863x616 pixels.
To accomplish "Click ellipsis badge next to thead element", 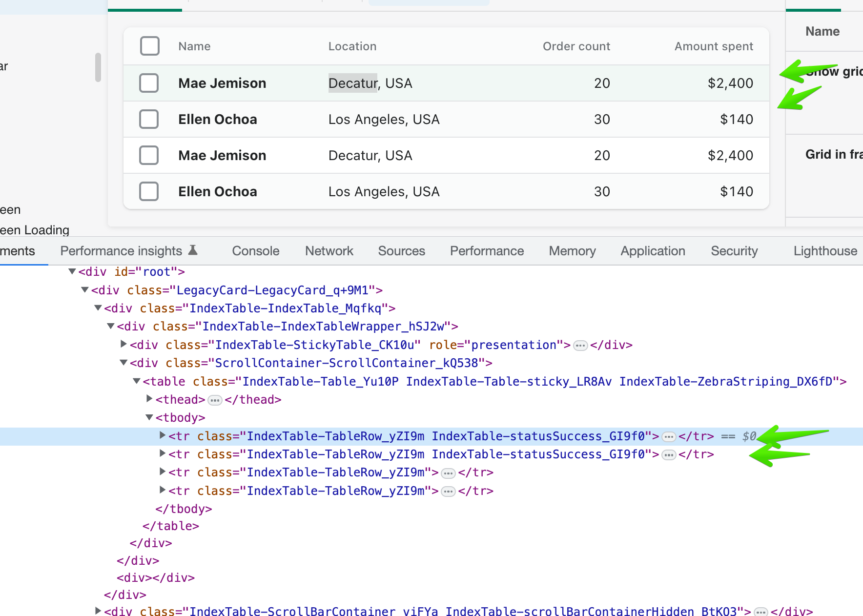I will click(x=215, y=400).
